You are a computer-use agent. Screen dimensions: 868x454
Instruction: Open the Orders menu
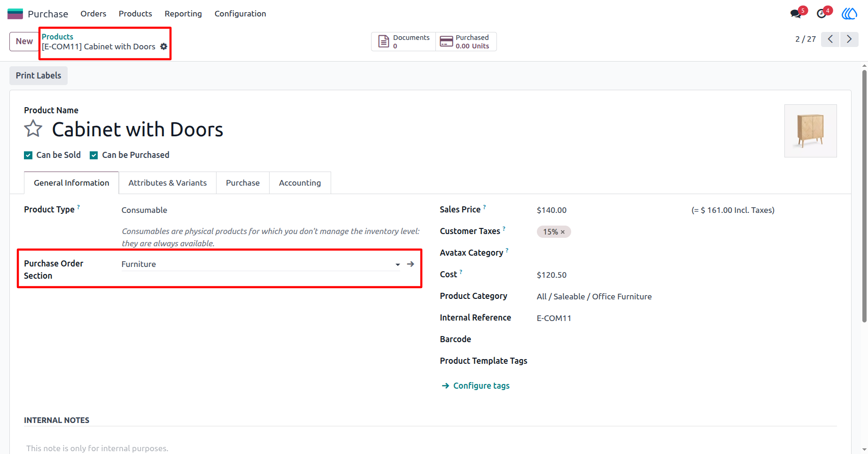click(93, 14)
